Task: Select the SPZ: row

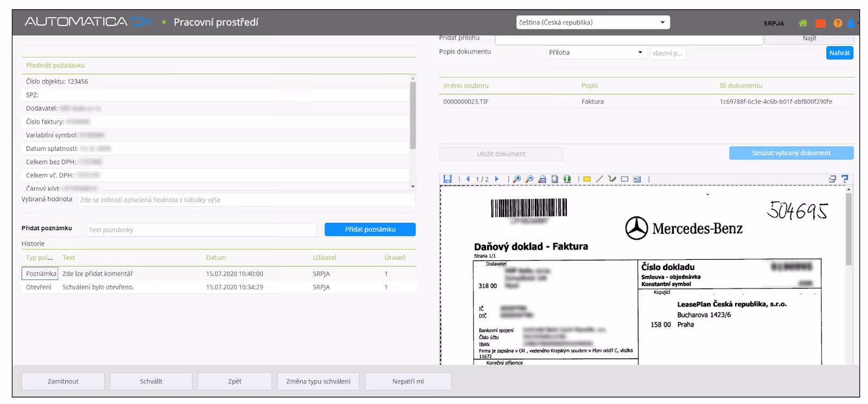Action: pyautogui.click(x=215, y=95)
